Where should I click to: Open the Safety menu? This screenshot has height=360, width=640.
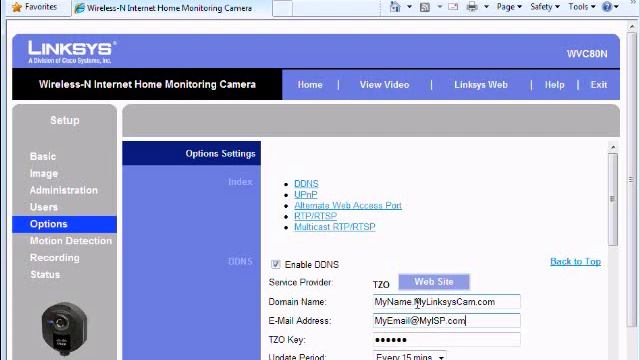click(x=545, y=7)
